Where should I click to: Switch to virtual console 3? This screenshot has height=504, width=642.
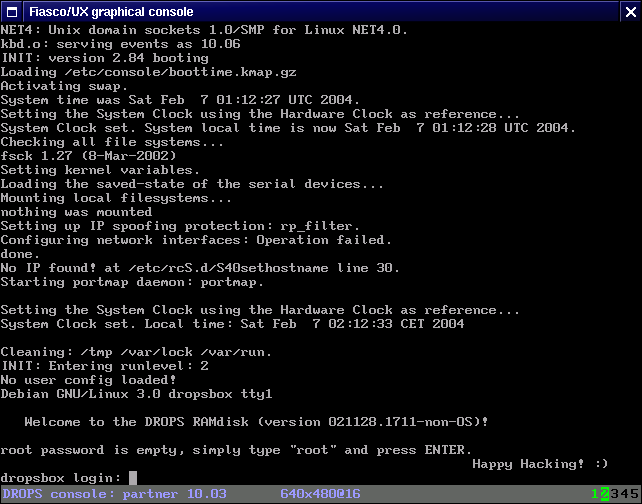pyautogui.click(x=613, y=494)
